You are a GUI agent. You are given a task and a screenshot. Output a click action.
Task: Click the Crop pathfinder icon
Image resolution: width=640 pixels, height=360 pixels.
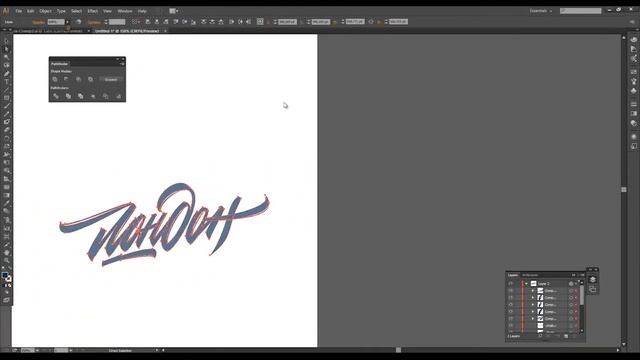click(x=93, y=96)
